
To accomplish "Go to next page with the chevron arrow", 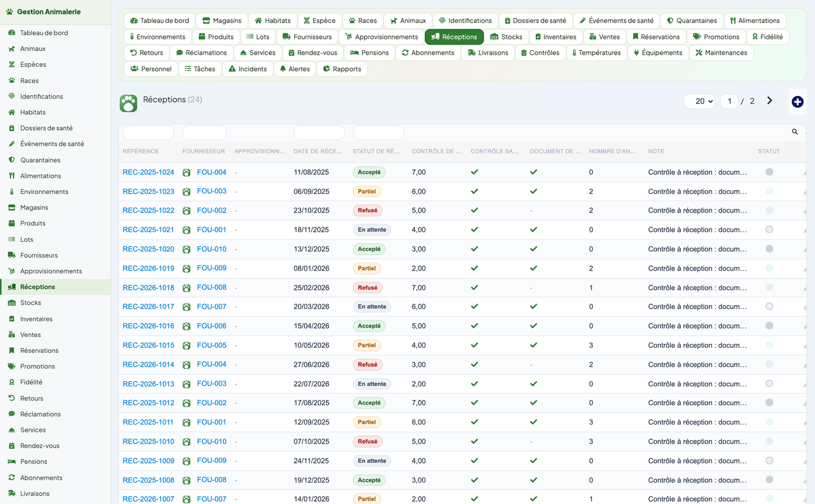I will point(769,101).
